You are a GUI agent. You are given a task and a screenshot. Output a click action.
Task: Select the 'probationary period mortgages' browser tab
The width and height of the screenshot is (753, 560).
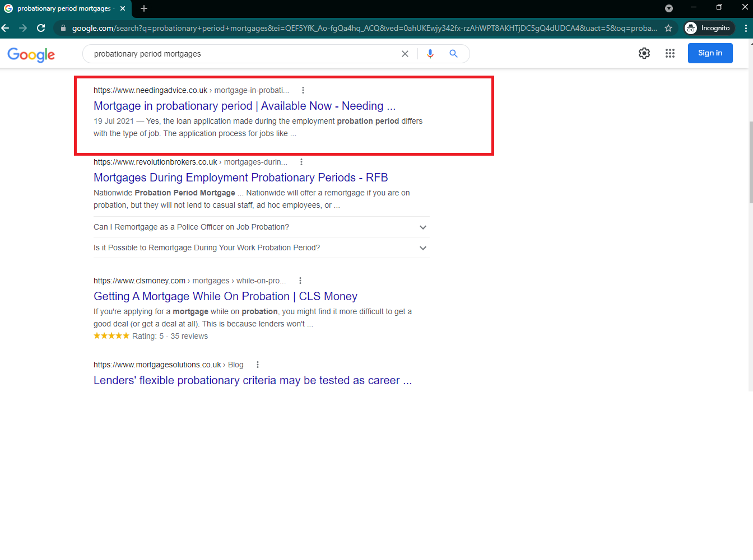64,8
